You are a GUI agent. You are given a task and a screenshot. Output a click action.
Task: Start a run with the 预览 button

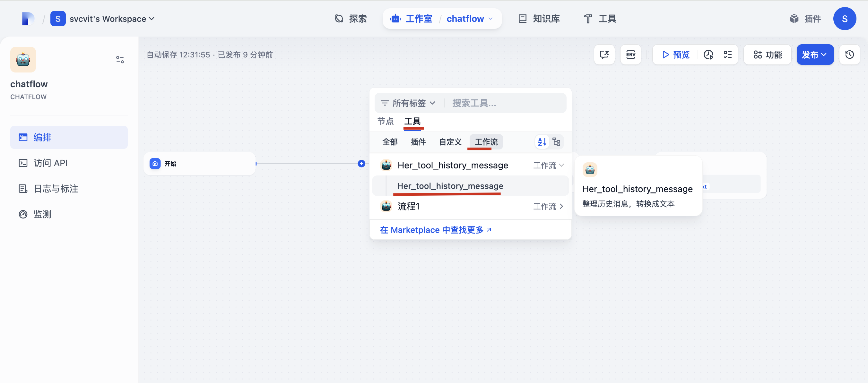click(675, 54)
